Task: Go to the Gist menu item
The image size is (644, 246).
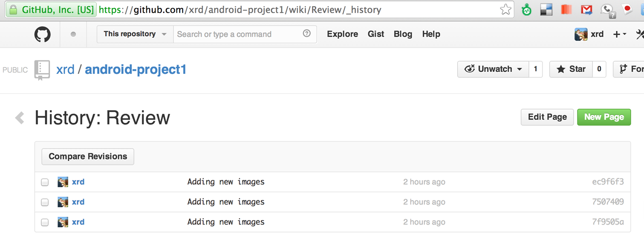Action: (376, 34)
